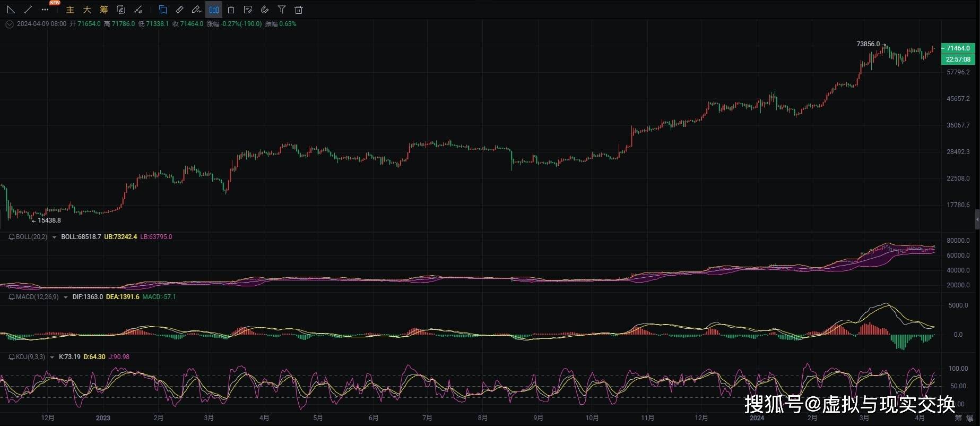Screen dimensions: 980x426
Task: Click the refresh-edit square icon
Action: click(x=121, y=10)
